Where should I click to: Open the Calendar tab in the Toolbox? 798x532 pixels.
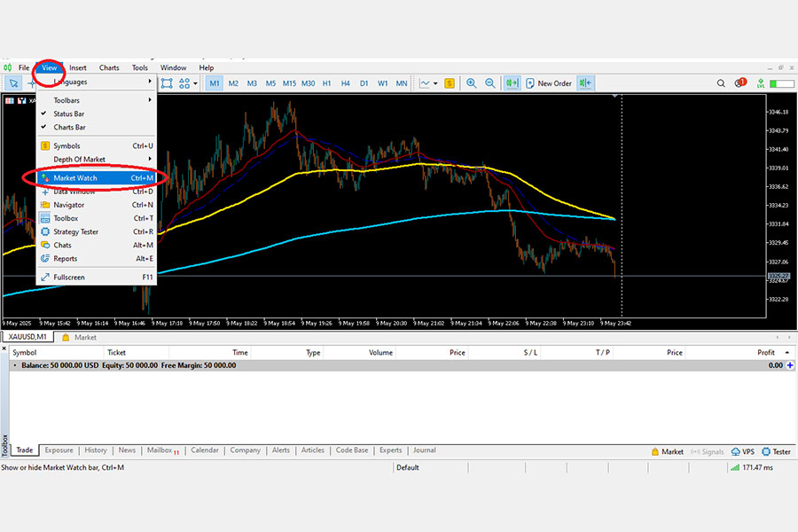(205, 450)
